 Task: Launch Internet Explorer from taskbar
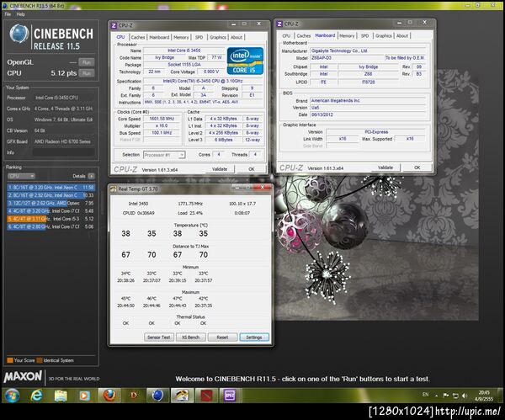36,396
